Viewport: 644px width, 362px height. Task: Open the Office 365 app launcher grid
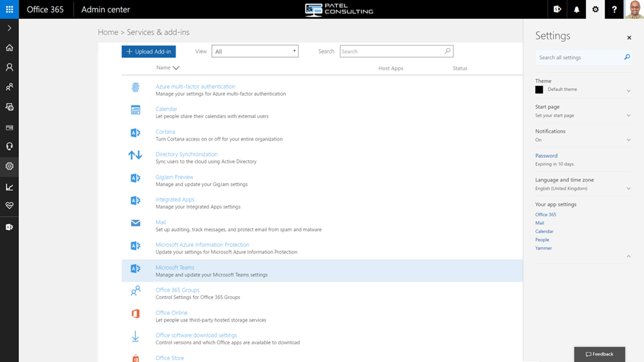tap(9, 9)
